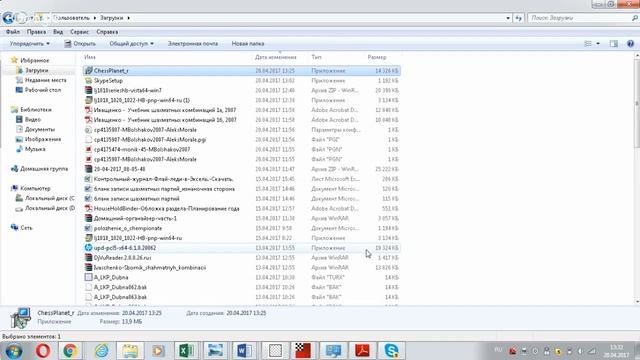Open the Opera browser from taskbar
This screenshot has height=360, width=640.
43,351
